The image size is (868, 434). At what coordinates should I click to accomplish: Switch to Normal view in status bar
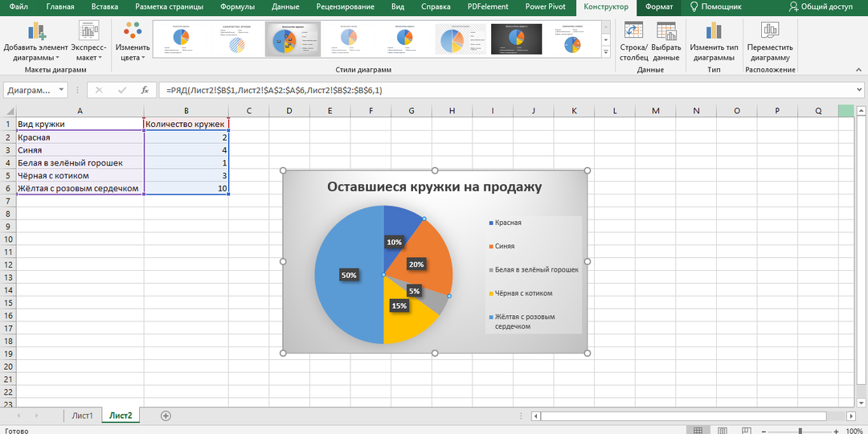tap(698, 430)
